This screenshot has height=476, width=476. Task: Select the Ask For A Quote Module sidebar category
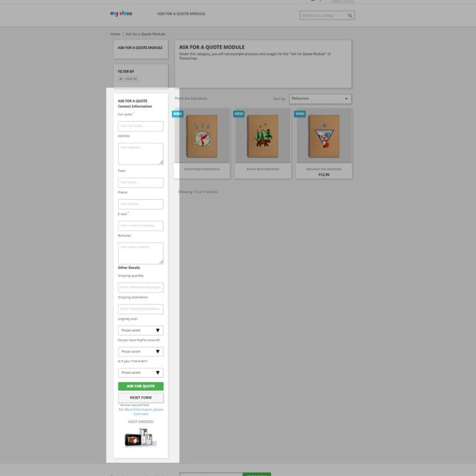click(x=140, y=48)
